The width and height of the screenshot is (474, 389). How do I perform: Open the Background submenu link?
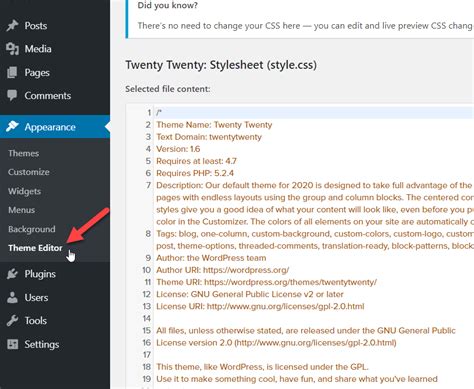click(32, 229)
